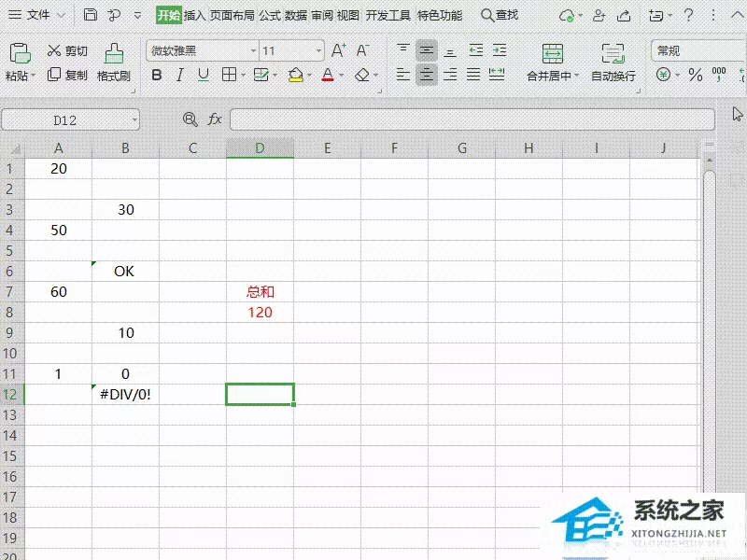Click the Paste clipboard icon
The height and width of the screenshot is (560, 747).
[20, 53]
